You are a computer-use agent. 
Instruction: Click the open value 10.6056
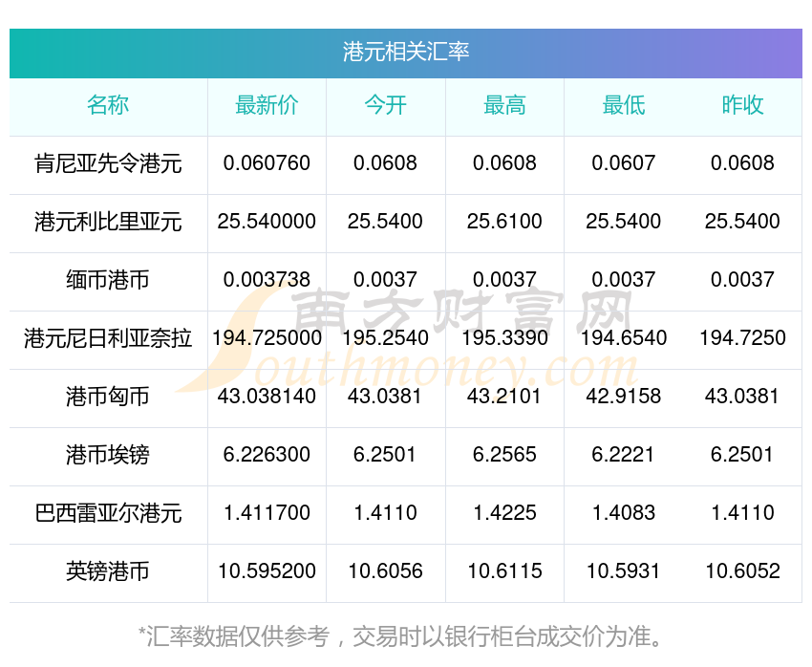tap(385, 570)
